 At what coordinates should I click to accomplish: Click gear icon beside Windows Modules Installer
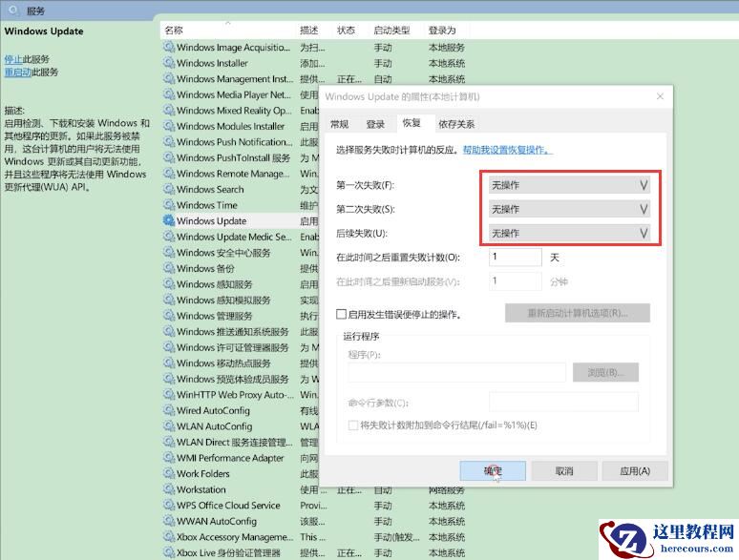click(169, 126)
